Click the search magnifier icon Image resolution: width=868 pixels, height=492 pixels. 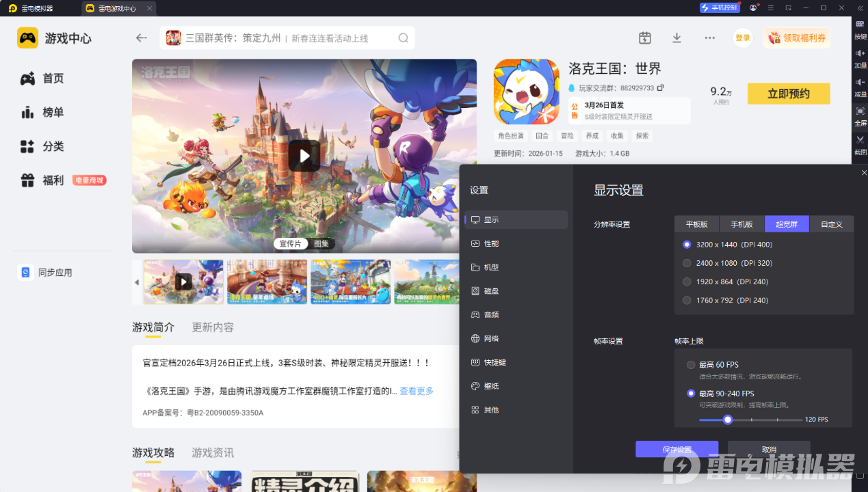[x=404, y=38]
